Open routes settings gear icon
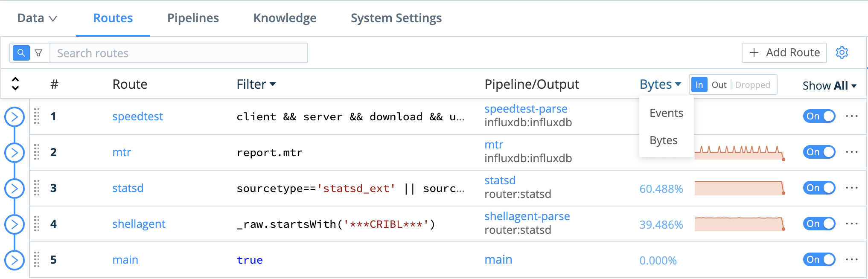Viewport: 868px width, 279px height. [842, 52]
